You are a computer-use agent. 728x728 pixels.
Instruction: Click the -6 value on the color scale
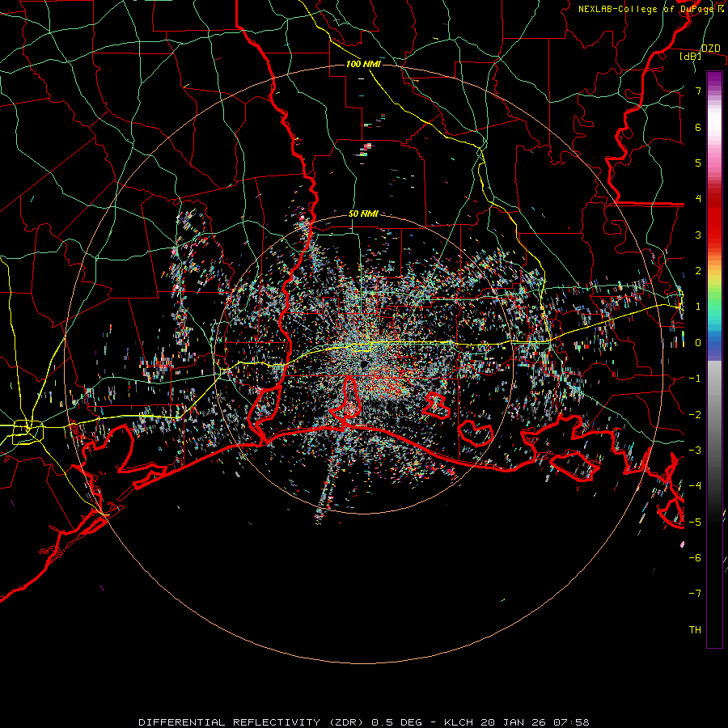[x=695, y=558]
